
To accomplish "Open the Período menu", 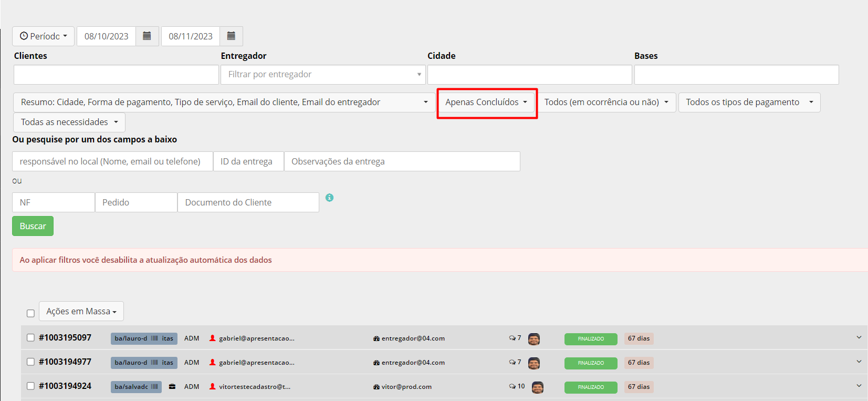I will [x=44, y=36].
